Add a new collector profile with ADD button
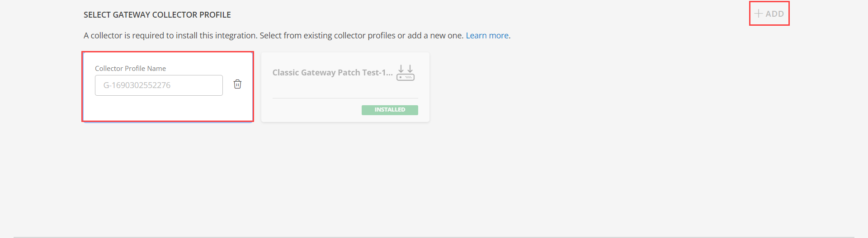The width and height of the screenshot is (868, 238). [769, 14]
